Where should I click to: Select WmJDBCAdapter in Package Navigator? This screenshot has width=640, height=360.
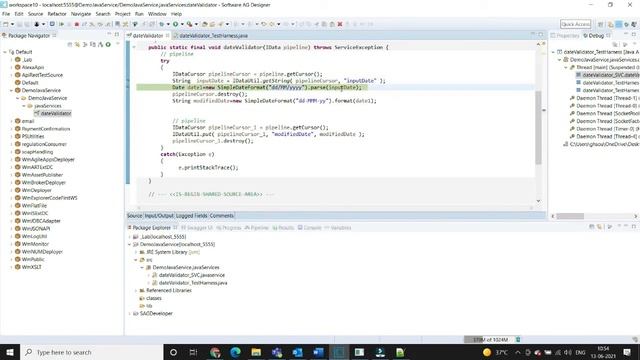[41, 221]
